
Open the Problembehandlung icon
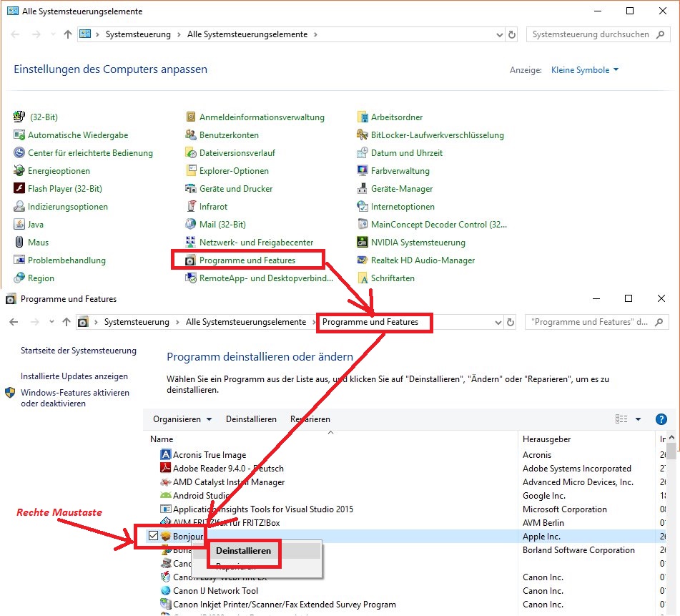point(19,260)
